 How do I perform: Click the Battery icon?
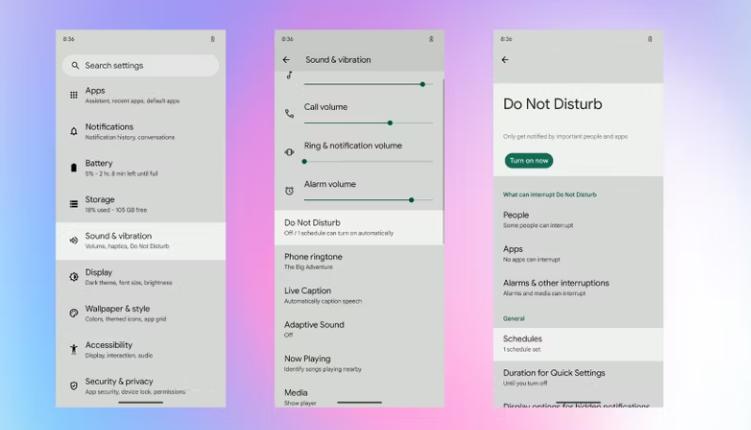coord(74,168)
